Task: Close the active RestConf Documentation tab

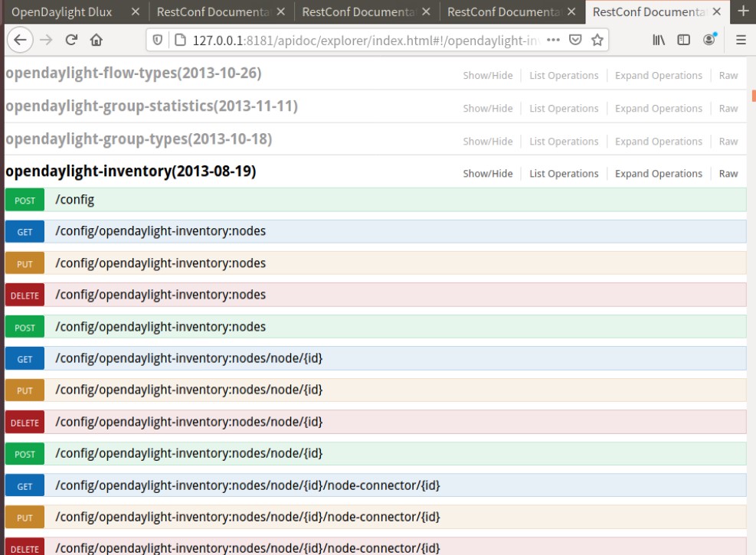Action: pos(717,11)
